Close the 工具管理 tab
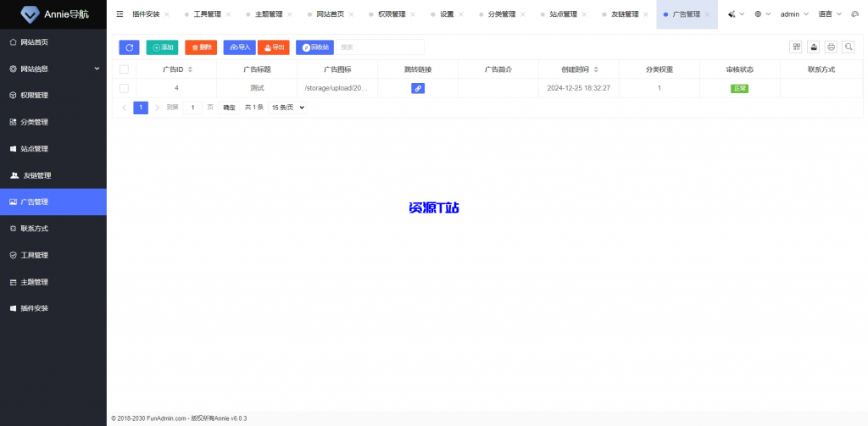Screen dimensions: 868x426 (x=229, y=14)
